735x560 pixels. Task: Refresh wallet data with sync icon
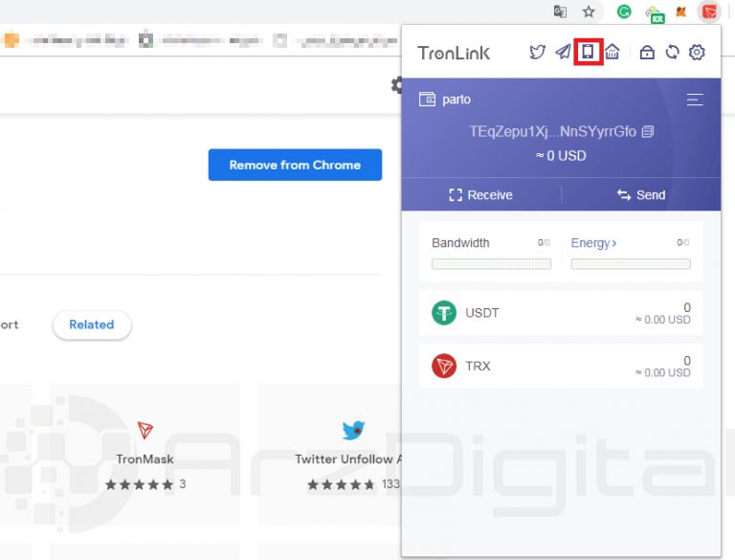click(x=672, y=52)
